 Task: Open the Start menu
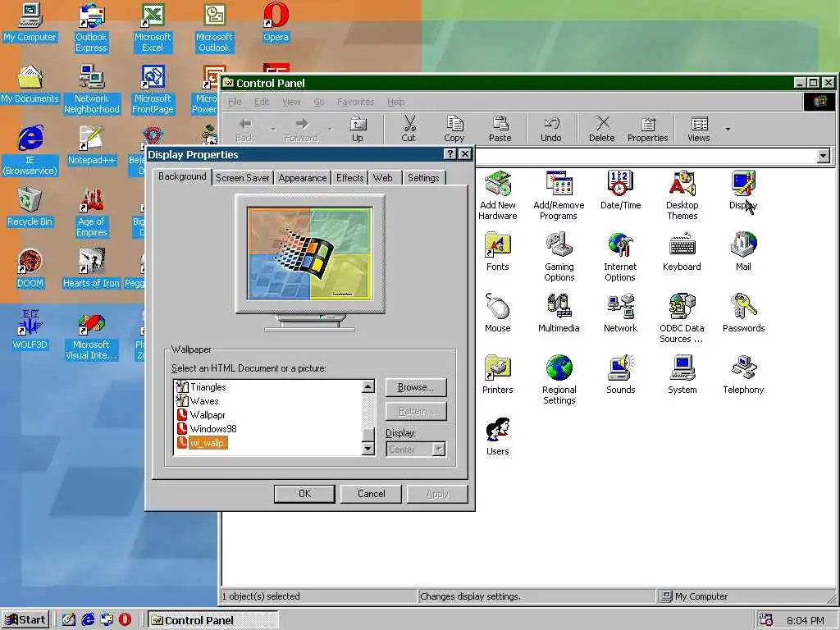[x=25, y=620]
